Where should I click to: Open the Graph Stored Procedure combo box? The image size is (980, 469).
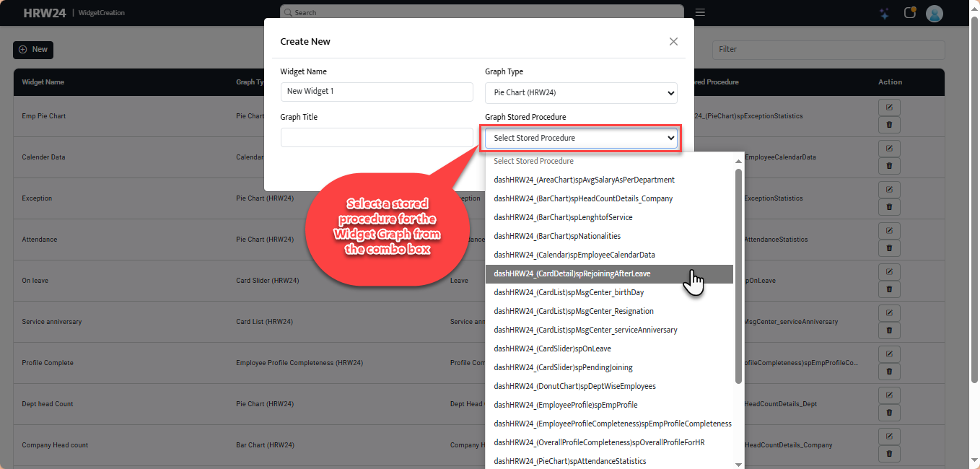click(581, 138)
